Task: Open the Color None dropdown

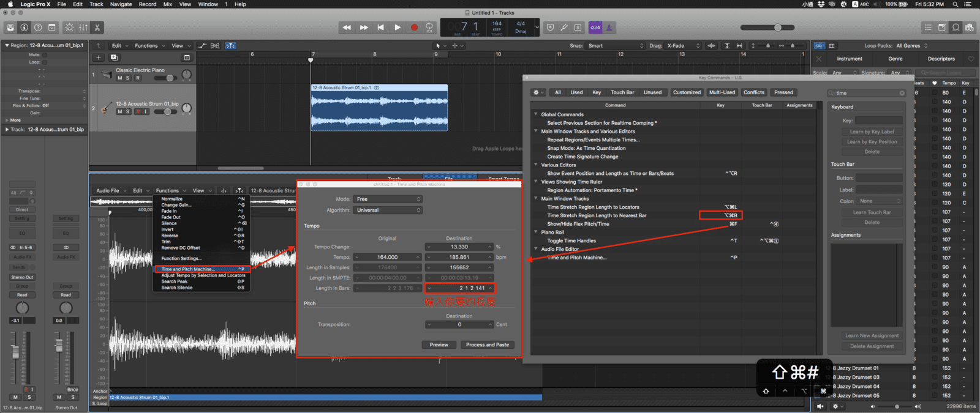Action: (880, 201)
